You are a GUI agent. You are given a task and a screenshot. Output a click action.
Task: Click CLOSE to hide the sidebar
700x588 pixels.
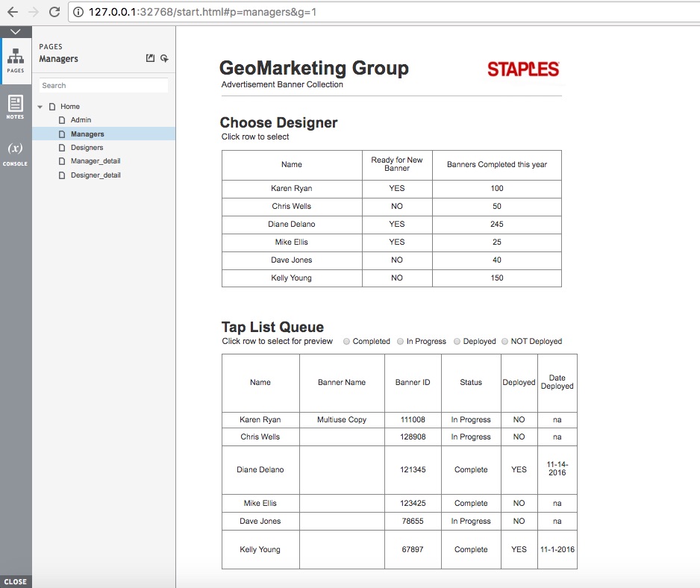16,581
